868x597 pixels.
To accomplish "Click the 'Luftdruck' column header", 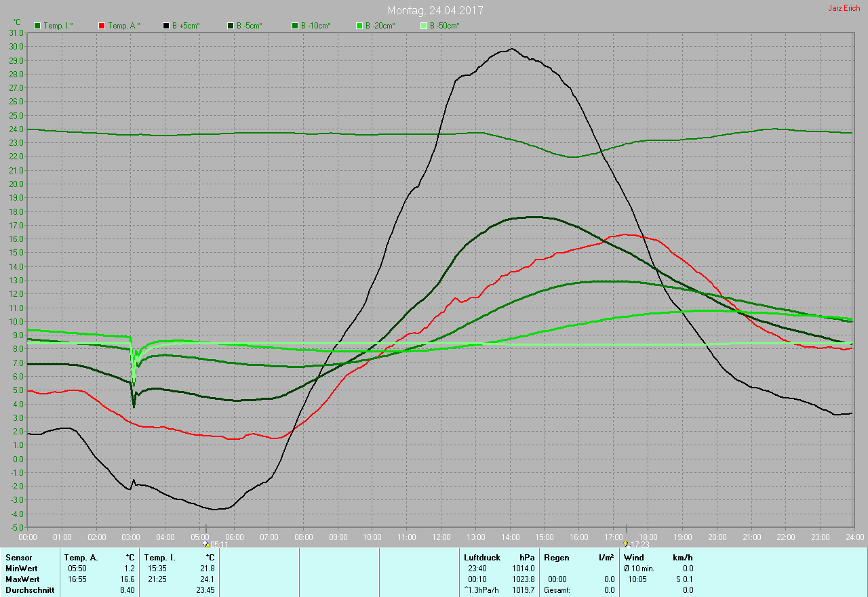I will click(x=482, y=558).
